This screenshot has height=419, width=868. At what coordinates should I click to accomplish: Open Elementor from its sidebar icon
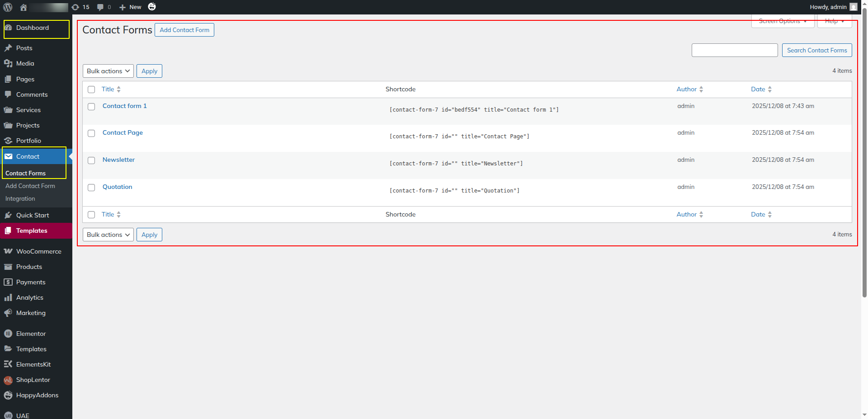(x=8, y=334)
